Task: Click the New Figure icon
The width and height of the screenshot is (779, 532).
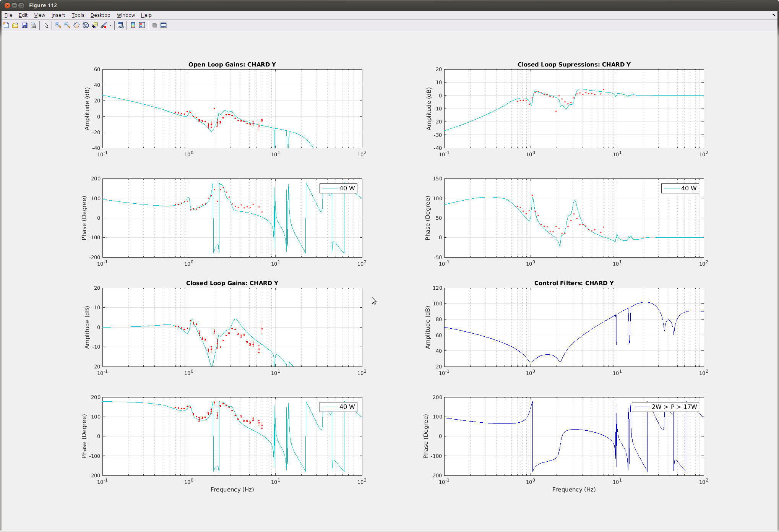Action: coord(6,26)
